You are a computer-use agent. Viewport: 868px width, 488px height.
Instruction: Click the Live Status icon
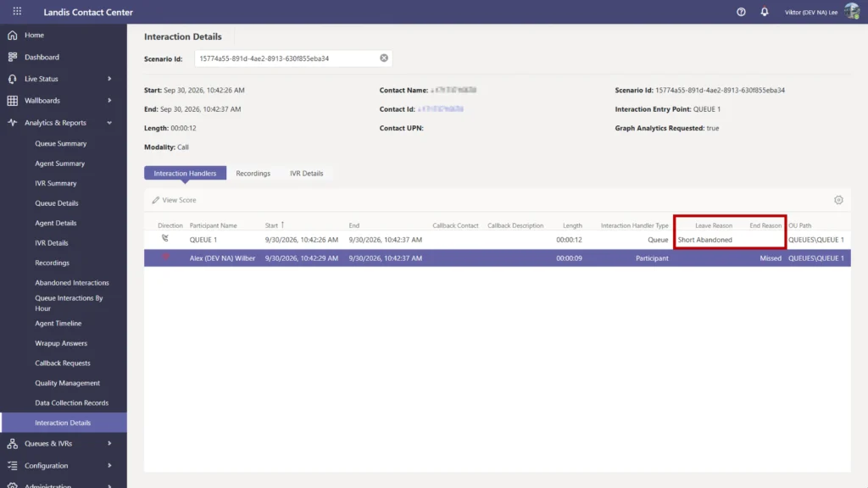12,79
